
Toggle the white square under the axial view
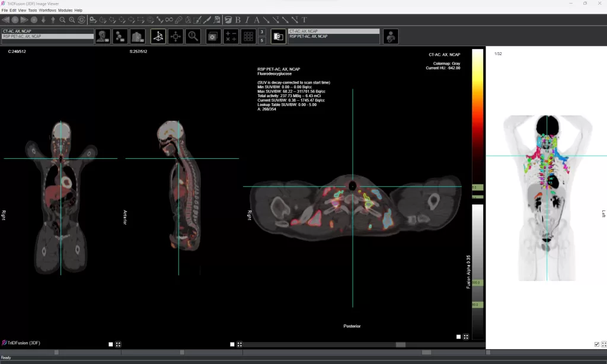pos(458,337)
